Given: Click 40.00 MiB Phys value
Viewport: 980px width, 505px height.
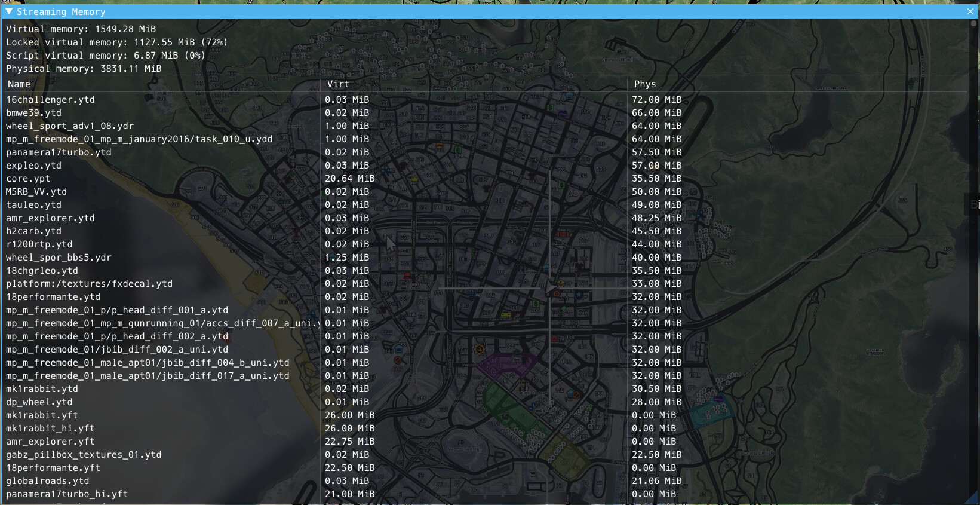Looking at the screenshot, I should coord(657,258).
